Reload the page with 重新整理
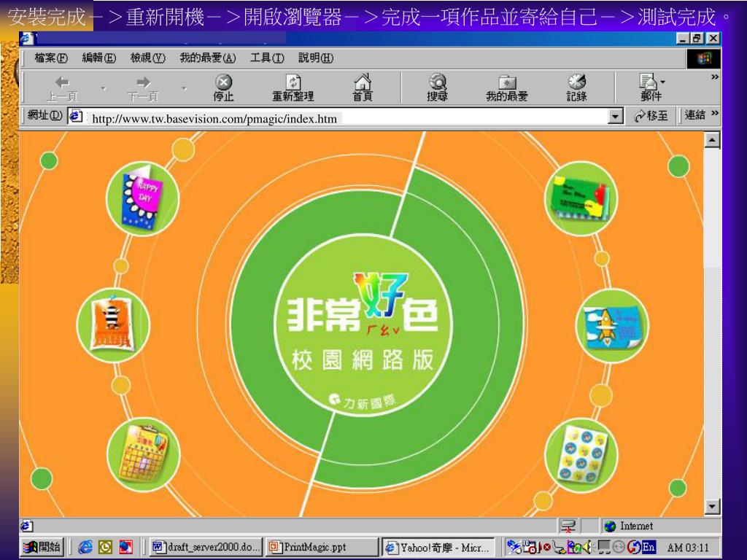Screen dimensions: 747x560 point(293,88)
